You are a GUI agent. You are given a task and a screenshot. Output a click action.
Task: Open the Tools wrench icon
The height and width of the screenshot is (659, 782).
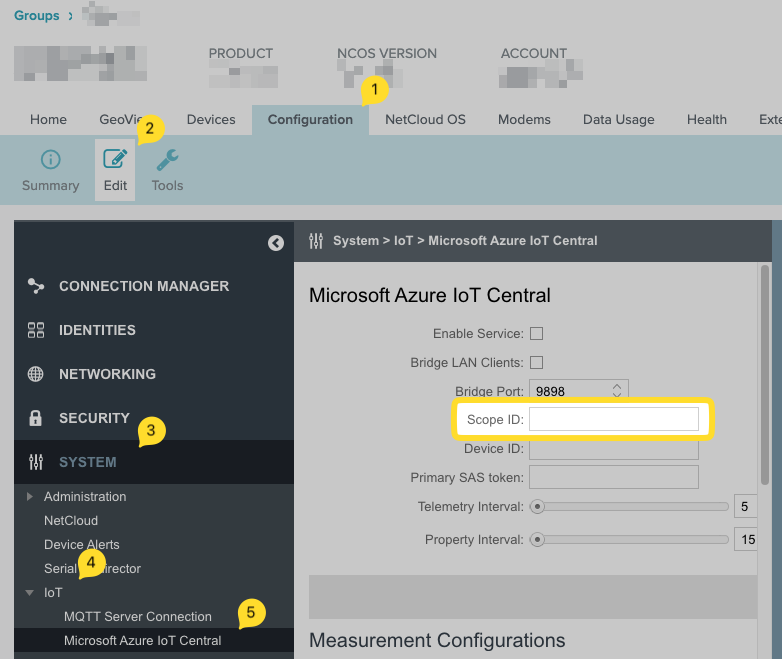pos(167,160)
